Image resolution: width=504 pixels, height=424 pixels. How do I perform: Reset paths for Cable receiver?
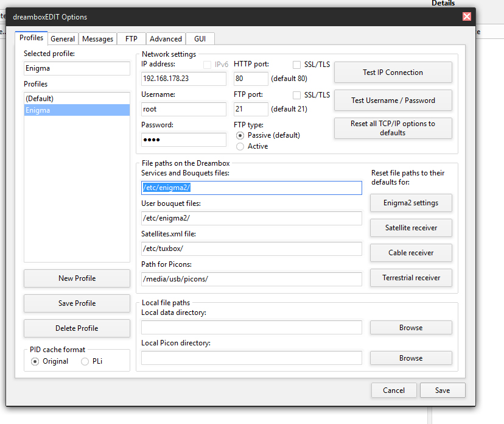pyautogui.click(x=411, y=253)
